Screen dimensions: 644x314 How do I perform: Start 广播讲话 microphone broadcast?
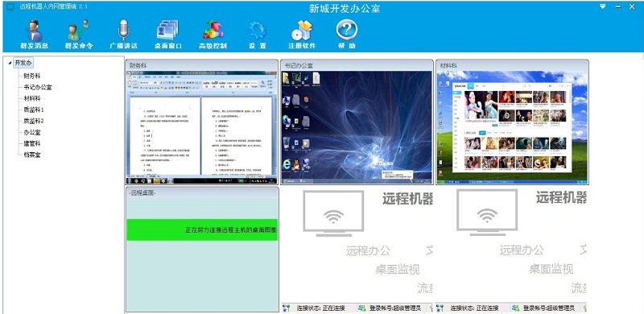(x=123, y=35)
